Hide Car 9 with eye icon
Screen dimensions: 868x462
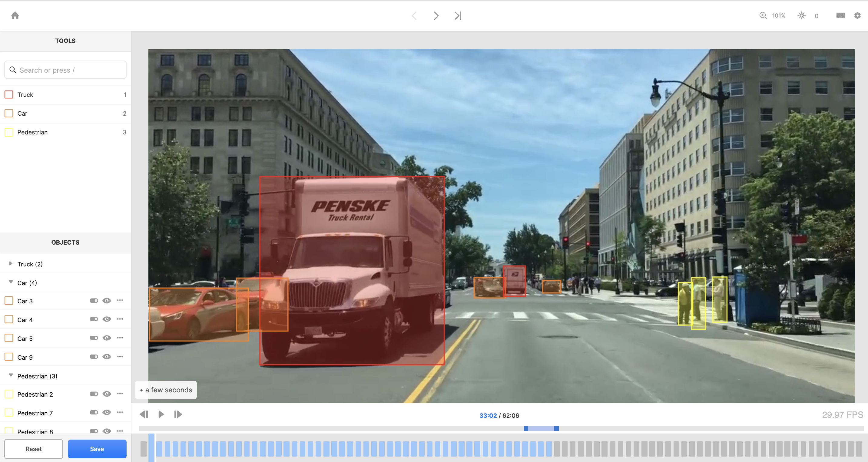click(x=107, y=357)
